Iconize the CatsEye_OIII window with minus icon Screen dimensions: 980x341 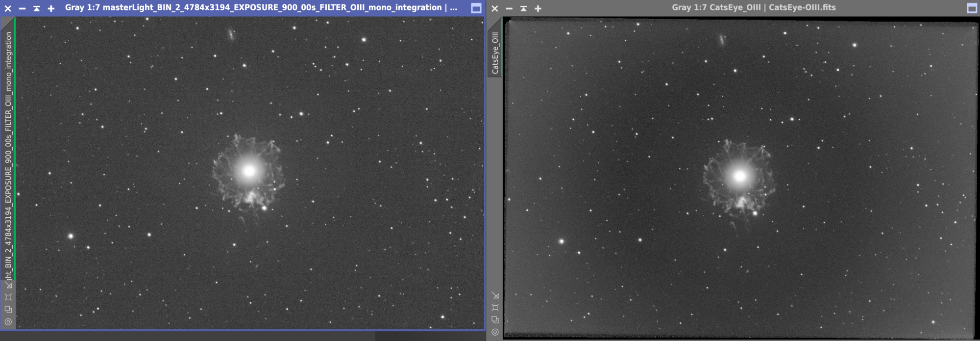tap(509, 8)
